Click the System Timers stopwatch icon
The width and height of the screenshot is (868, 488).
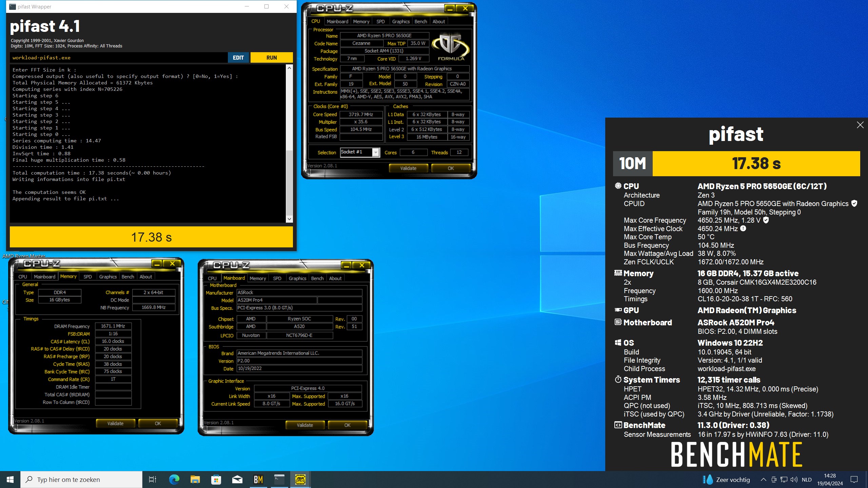(618, 379)
